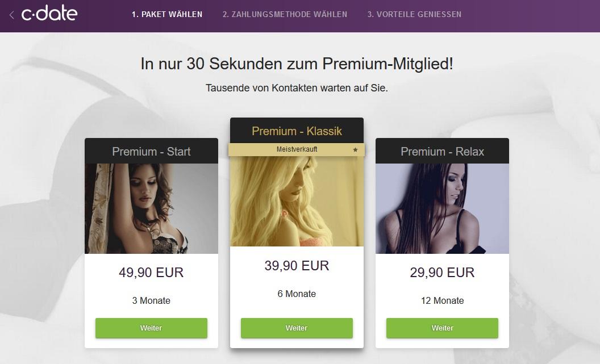Click Weiter under Premium - Start
This screenshot has height=364, width=600.
pos(151,328)
